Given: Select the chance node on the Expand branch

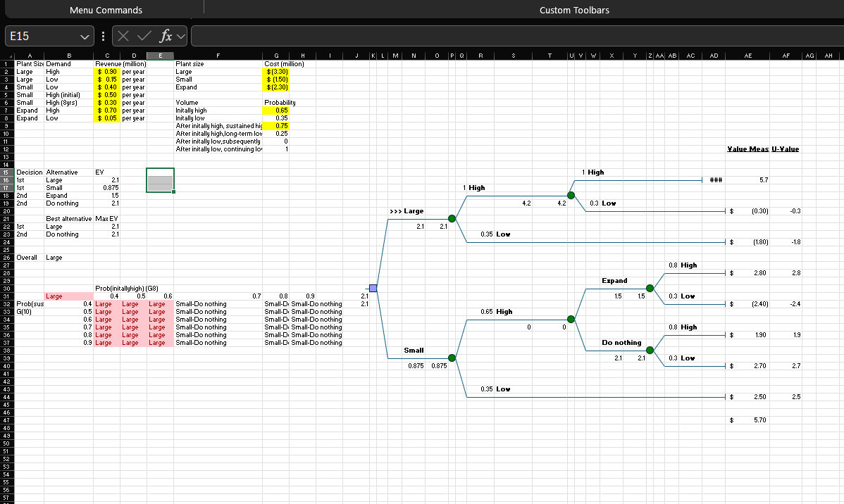Looking at the screenshot, I should click(650, 288).
